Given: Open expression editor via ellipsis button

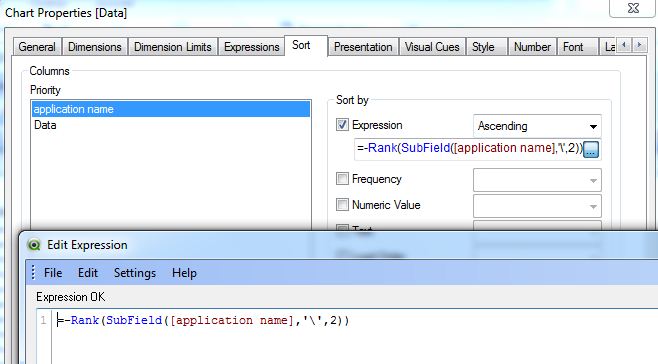Looking at the screenshot, I should 591,149.
